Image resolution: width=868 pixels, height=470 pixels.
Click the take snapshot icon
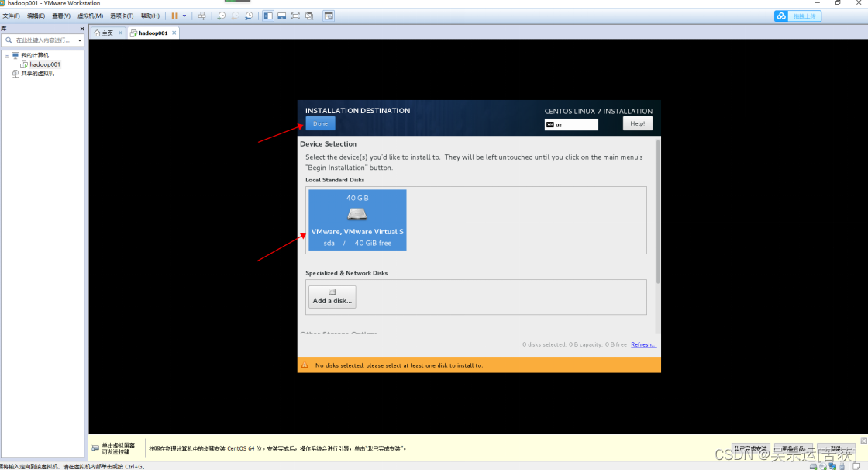(x=222, y=16)
